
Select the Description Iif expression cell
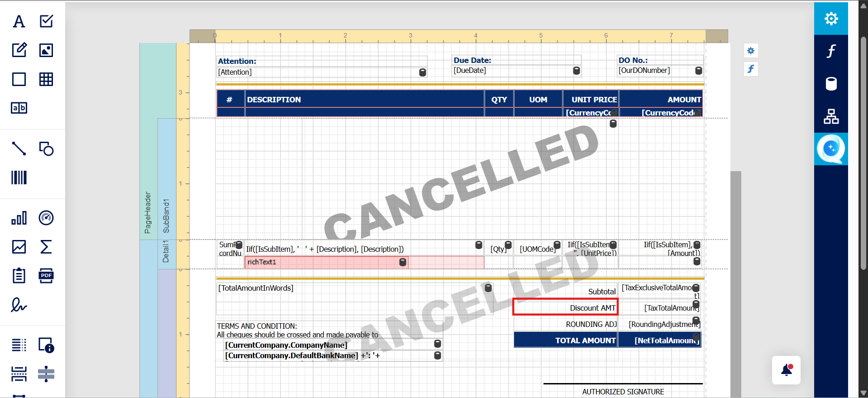(x=364, y=249)
